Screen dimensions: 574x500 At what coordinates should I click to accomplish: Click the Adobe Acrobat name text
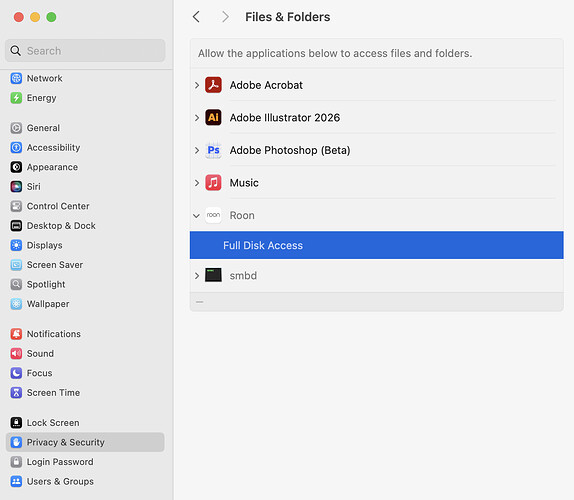pyautogui.click(x=266, y=85)
